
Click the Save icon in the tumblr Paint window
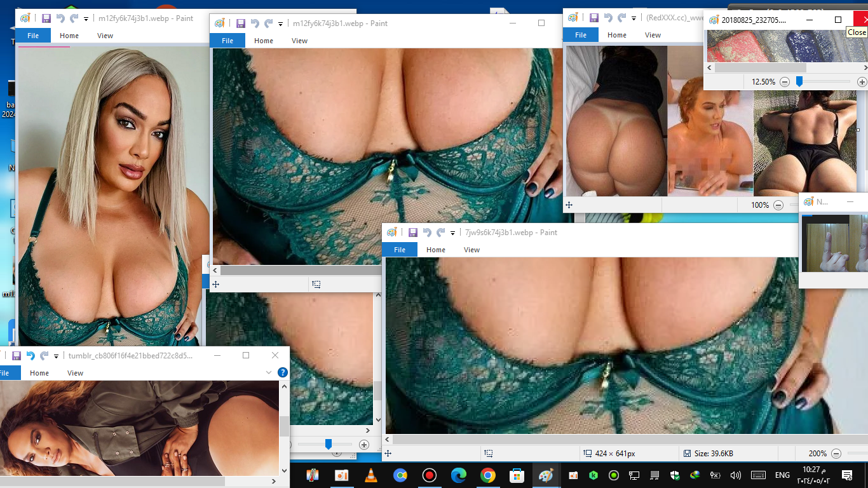17,355
